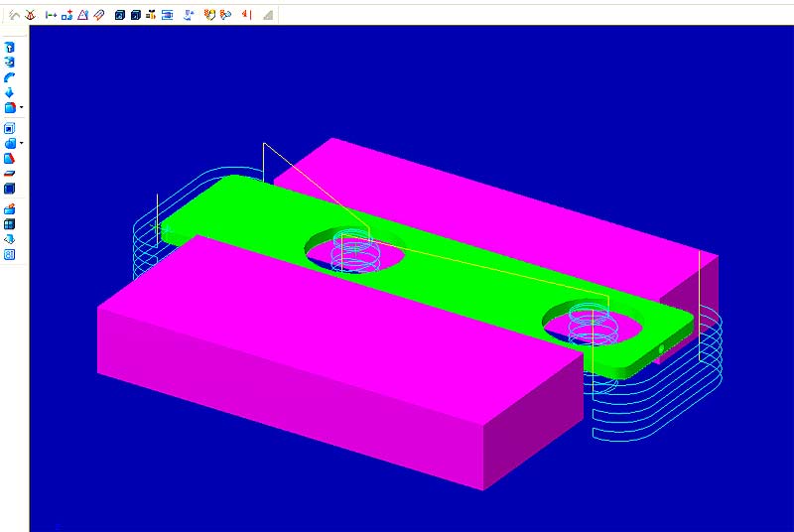Click the four-pane grid icon in left toolbar
Viewport: 794px width, 532px height.
(10, 224)
